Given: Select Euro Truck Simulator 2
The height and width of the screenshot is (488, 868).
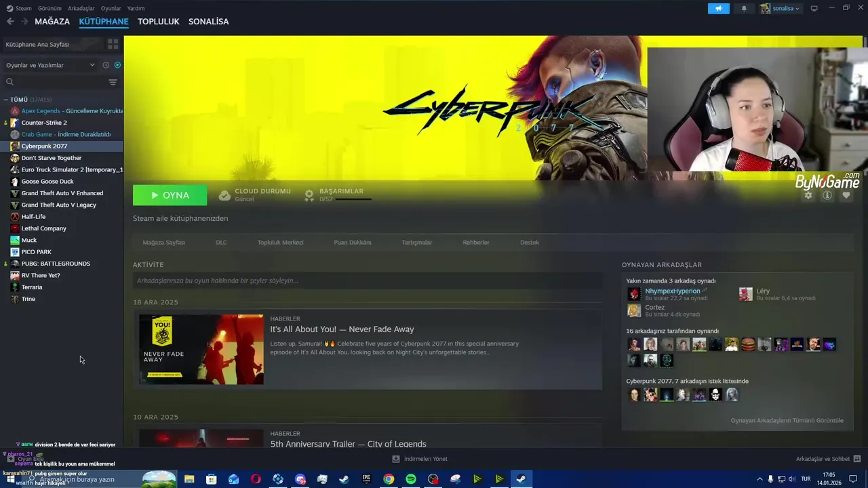Looking at the screenshot, I should tap(66, 169).
